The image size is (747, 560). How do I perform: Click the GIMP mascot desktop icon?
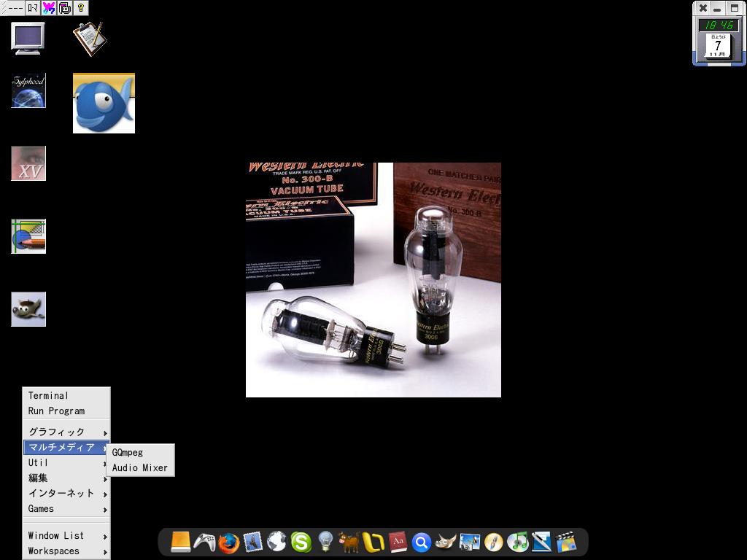(x=28, y=309)
